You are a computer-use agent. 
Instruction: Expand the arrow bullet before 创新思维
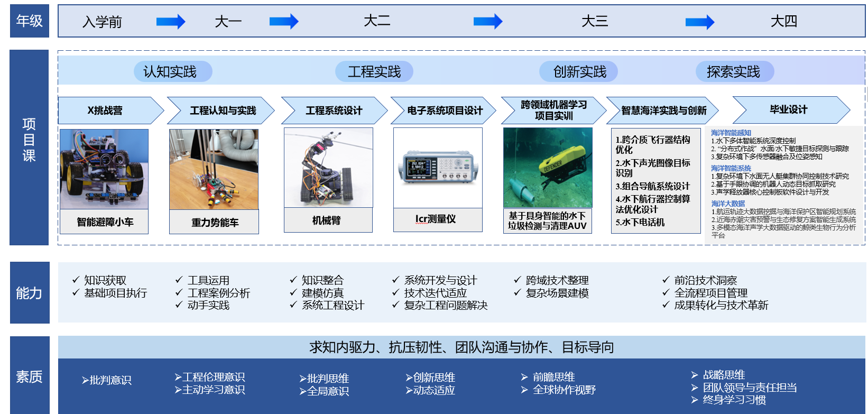(409, 378)
